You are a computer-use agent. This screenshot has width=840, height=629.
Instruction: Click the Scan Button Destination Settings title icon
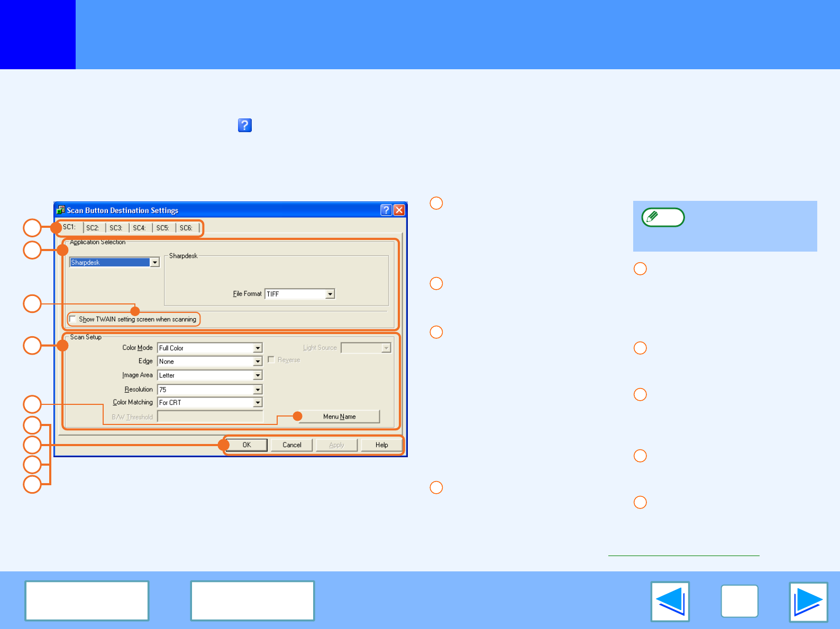61,210
